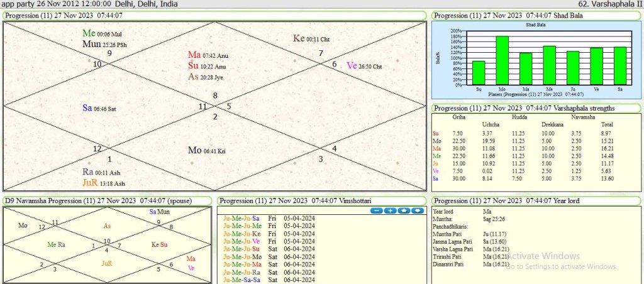This screenshot has width=644, height=284.
Task: Choose the Ju-Me-Sa-Sa dasha entry
Action: [245, 278]
